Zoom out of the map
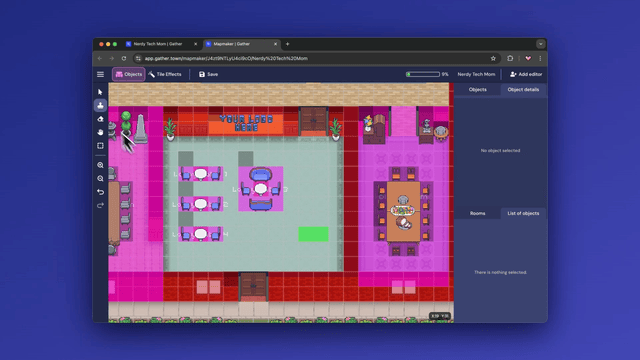Screen dimensions: 640x360 coord(100,178)
